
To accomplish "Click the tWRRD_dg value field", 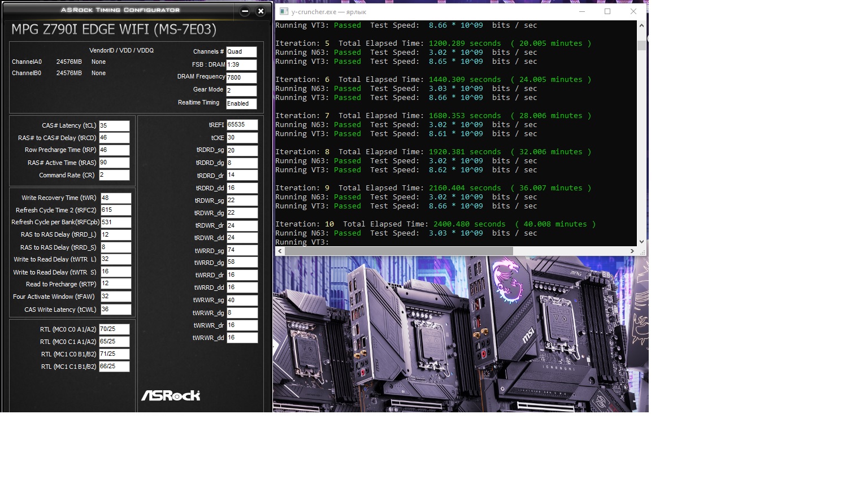I will [x=242, y=263].
